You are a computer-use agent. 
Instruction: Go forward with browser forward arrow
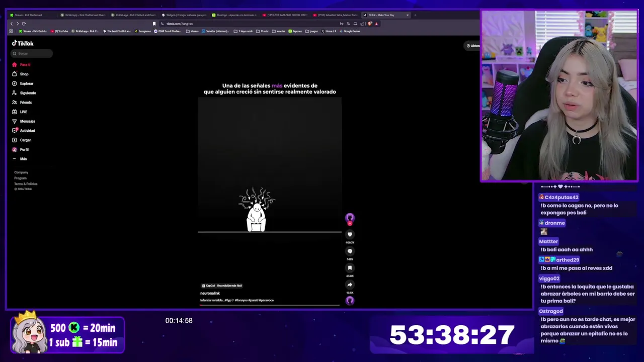[x=18, y=24]
